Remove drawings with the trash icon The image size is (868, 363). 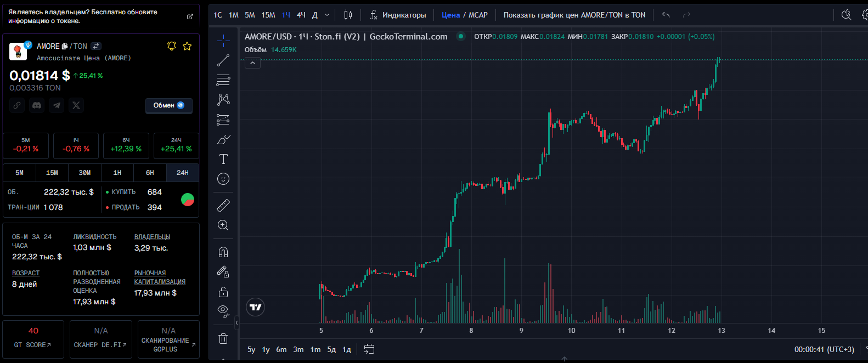(x=223, y=338)
